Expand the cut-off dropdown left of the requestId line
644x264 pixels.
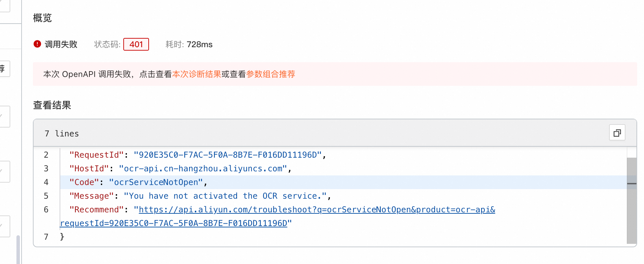pyautogui.click(x=4, y=226)
